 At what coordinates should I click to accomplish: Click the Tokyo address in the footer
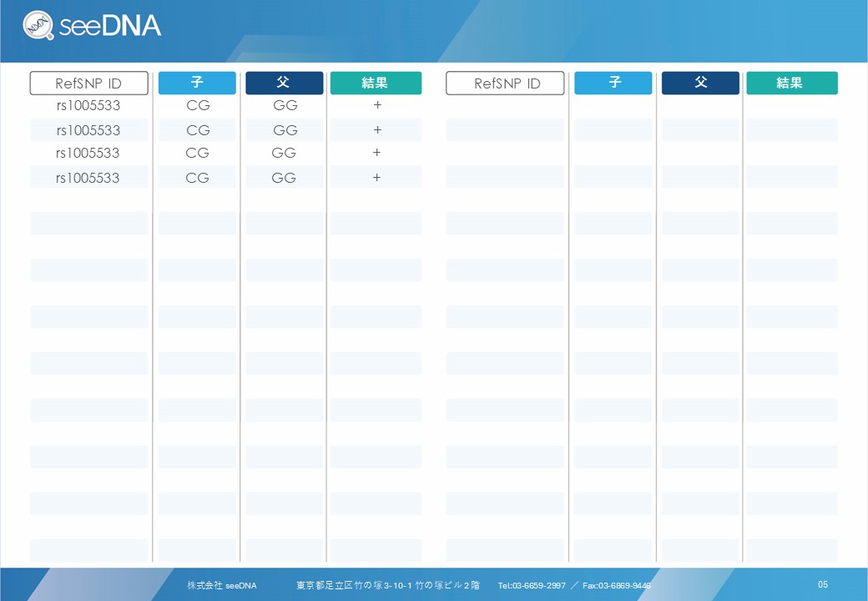click(387, 586)
